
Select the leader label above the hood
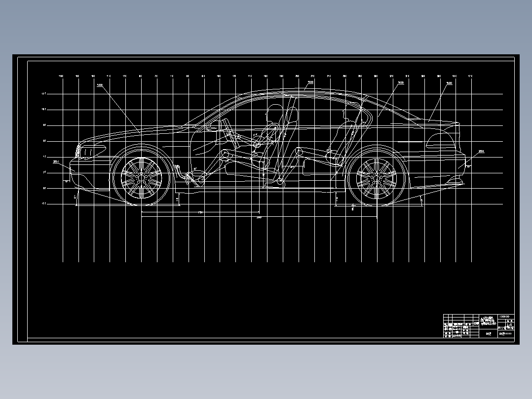(x=100, y=85)
